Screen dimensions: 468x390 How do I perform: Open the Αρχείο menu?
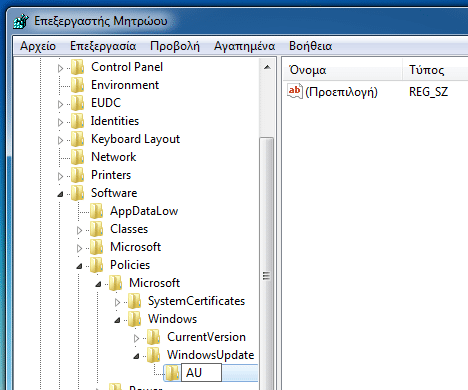38,46
